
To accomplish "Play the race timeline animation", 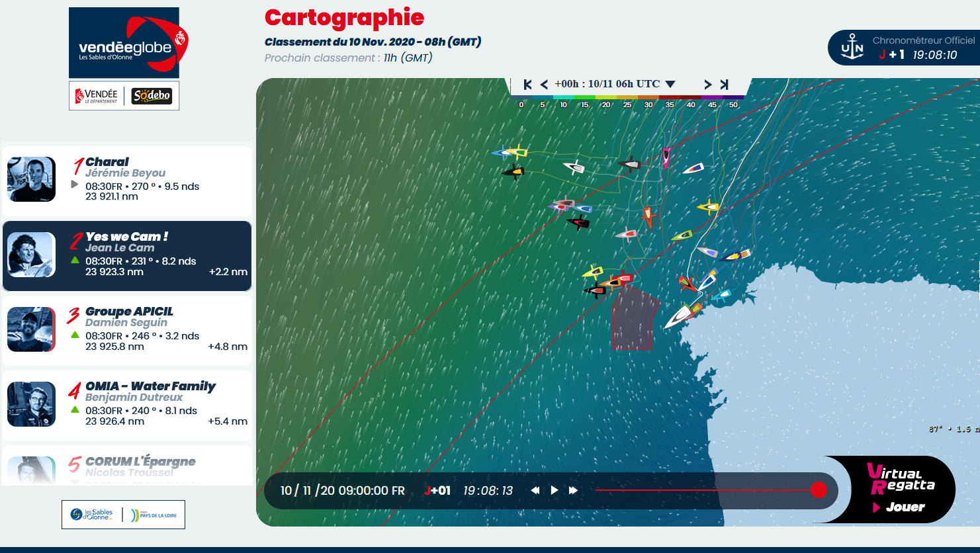I will point(555,490).
